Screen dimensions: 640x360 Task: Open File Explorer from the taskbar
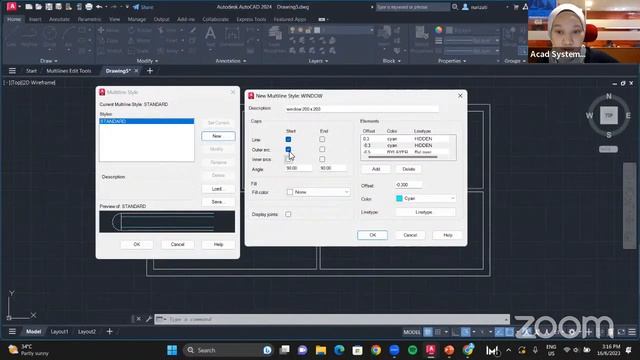click(321, 350)
